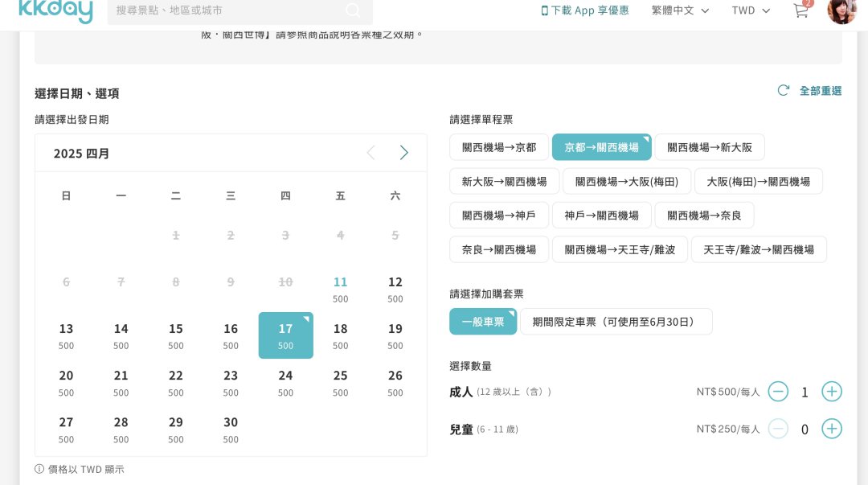This screenshot has width=868, height=485.
Task: Open the shopping cart icon
Action: point(801,10)
